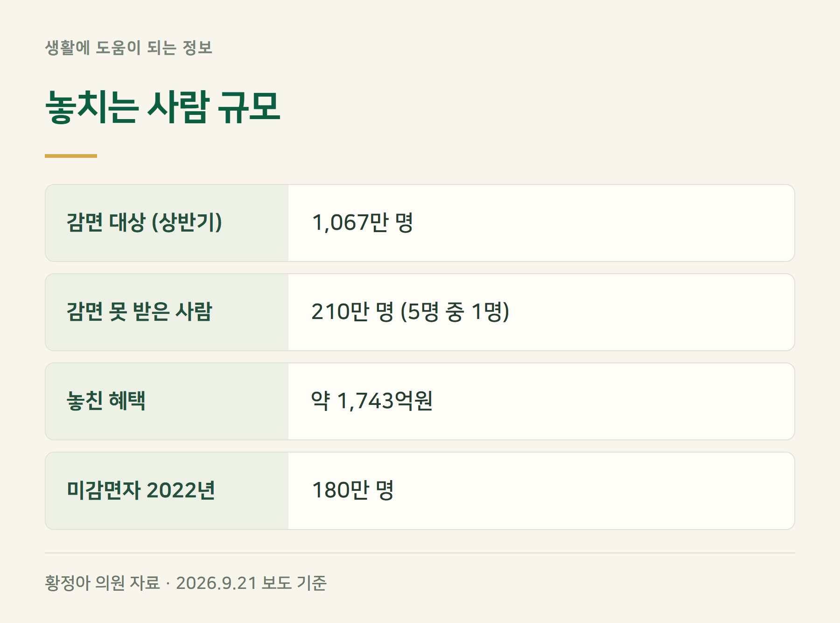Select the label 놓친 혜택
The width and height of the screenshot is (840, 623).
tap(106, 401)
